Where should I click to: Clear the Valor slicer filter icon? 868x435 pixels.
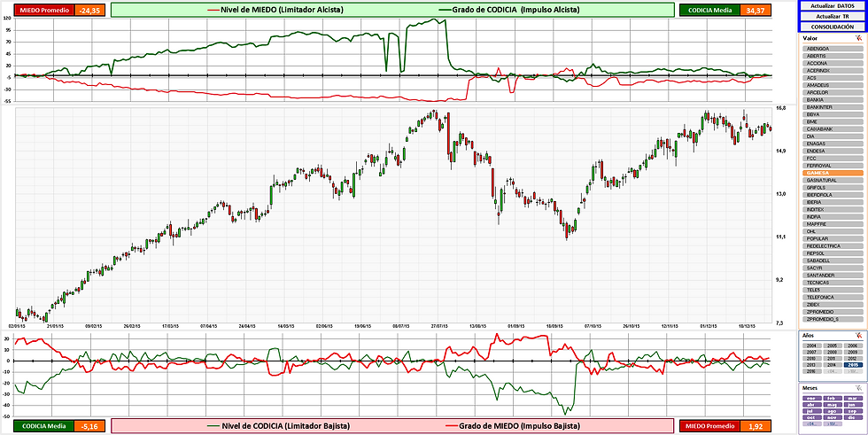click(858, 38)
